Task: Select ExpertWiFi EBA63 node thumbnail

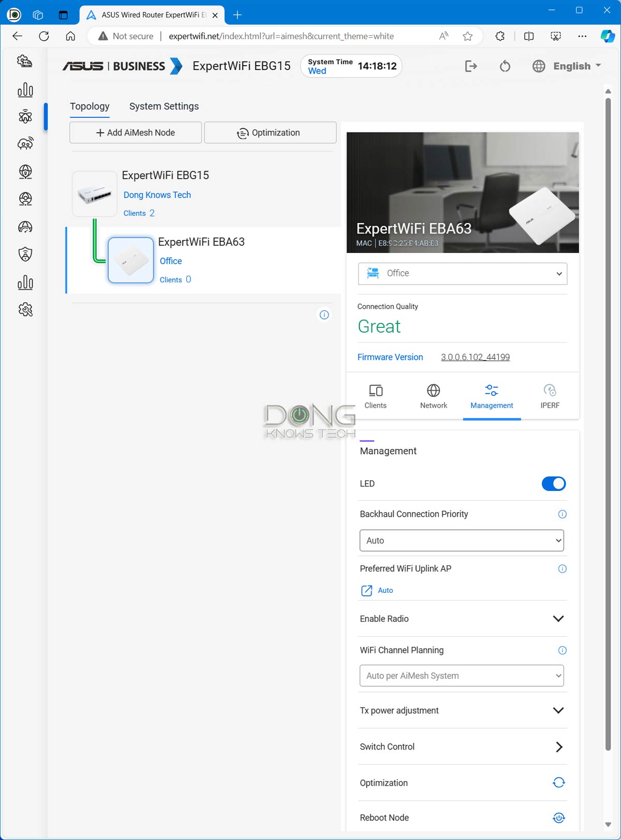Action: coord(131,260)
